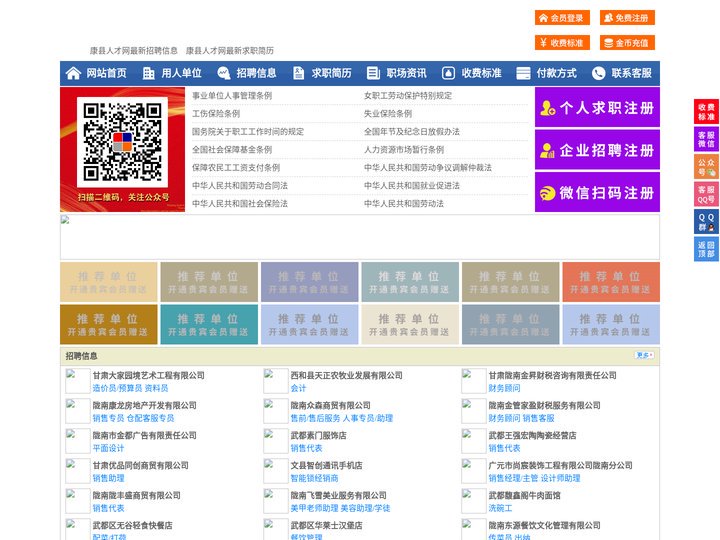720x540 pixels.
Task: Click the dark gold 推荐单位 banner tile
Action: click(108, 324)
